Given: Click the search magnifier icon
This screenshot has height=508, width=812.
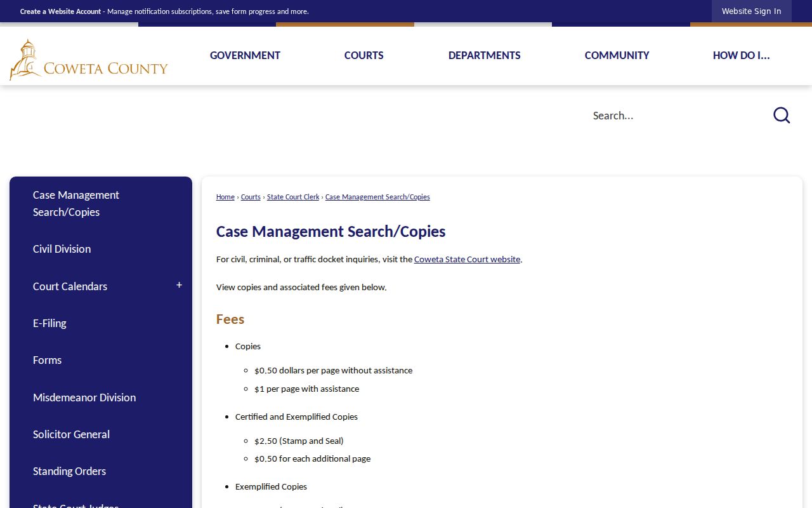Looking at the screenshot, I should point(782,115).
